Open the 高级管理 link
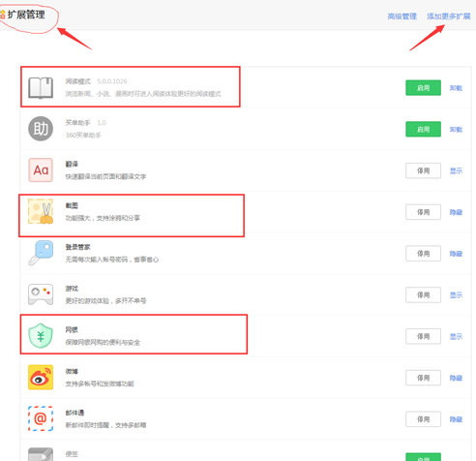The image size is (476, 461). point(402,16)
